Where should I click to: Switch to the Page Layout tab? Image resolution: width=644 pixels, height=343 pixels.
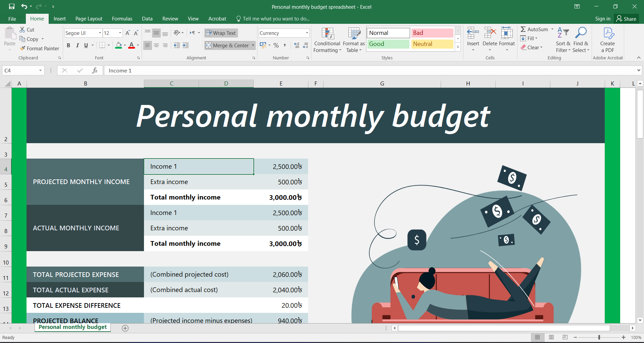[89, 19]
